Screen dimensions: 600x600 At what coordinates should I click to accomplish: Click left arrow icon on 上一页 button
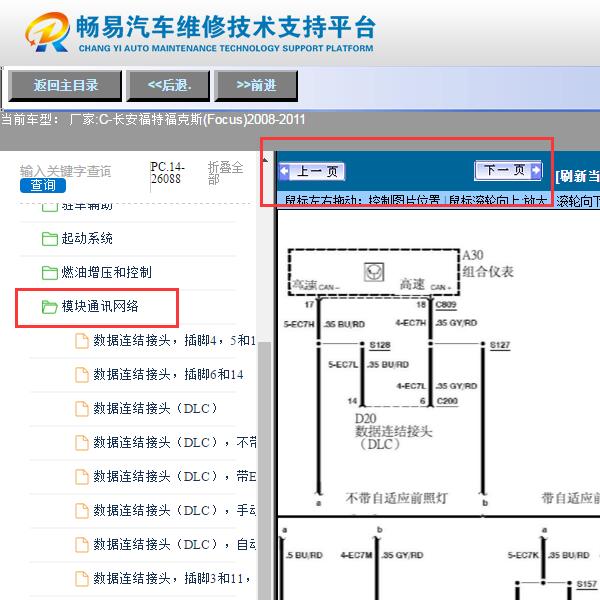(284, 171)
